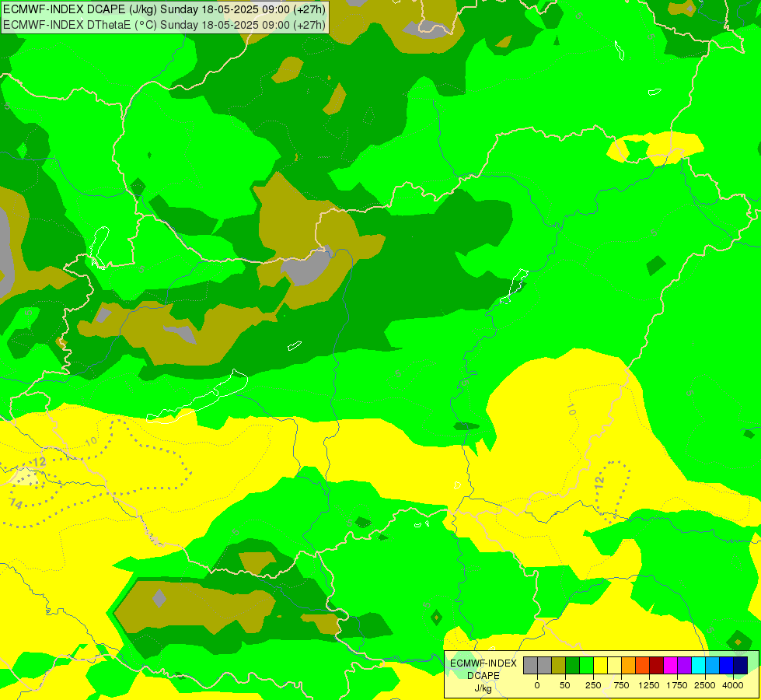Click the legend value label 250
The height and width of the screenshot is (700, 761).
pos(593,685)
